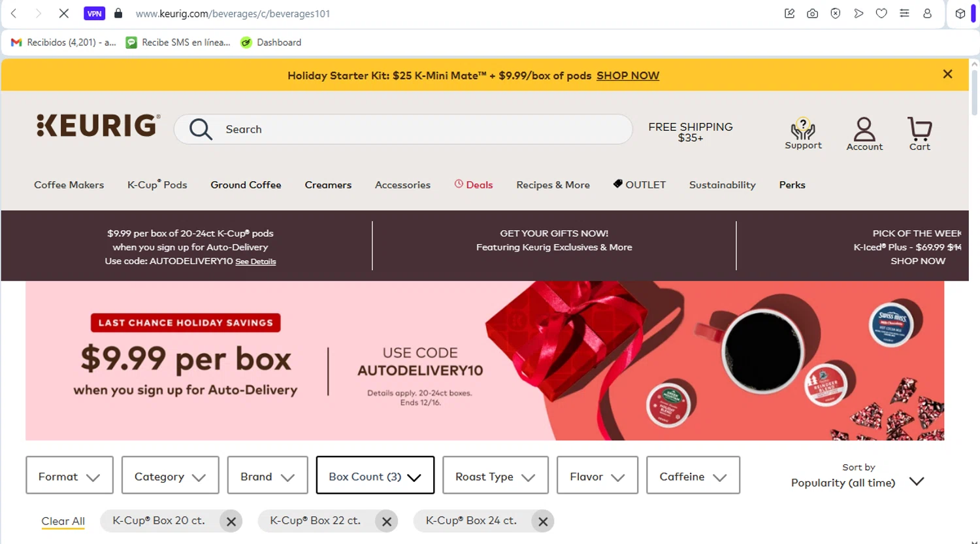Viewport: 980px width, 544px height.
Task: Click the Keurig logo
Action: coord(98,126)
